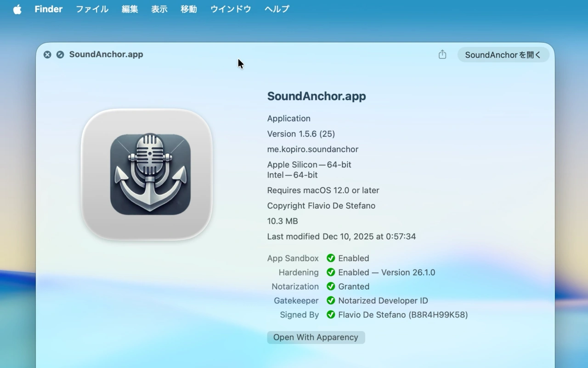Click the prohibition icon beside the close button
Image resolution: width=588 pixels, height=368 pixels.
point(60,54)
